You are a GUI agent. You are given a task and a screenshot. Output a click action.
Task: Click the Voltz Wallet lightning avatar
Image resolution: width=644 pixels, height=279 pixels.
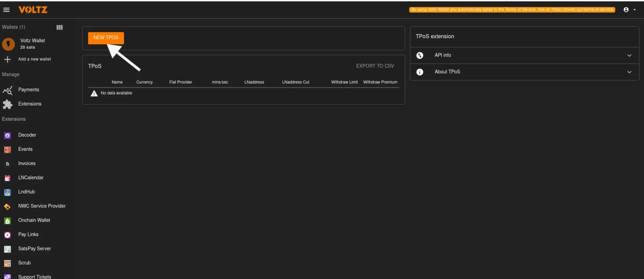[9, 44]
